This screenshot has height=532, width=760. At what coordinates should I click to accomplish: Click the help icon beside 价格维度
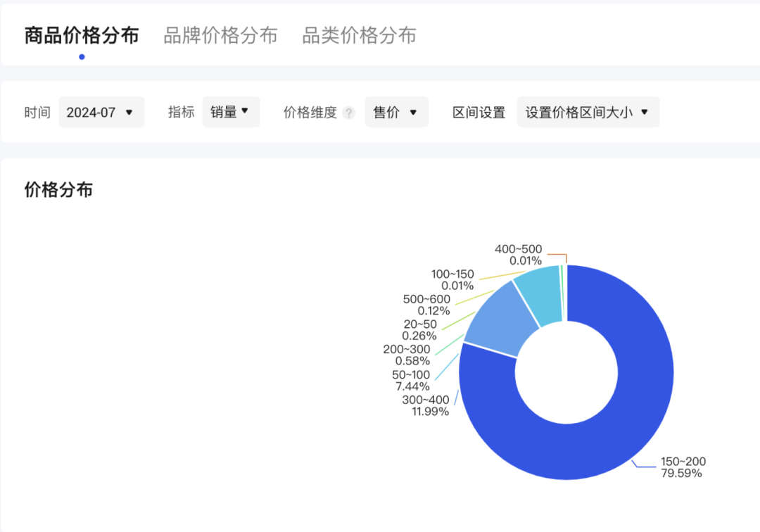pos(348,113)
